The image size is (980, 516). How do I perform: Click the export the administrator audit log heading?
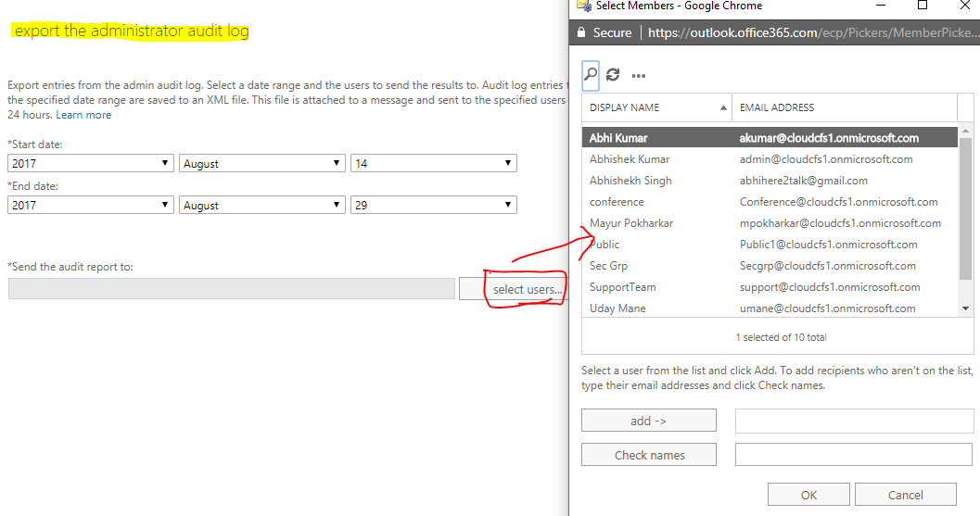tap(132, 31)
